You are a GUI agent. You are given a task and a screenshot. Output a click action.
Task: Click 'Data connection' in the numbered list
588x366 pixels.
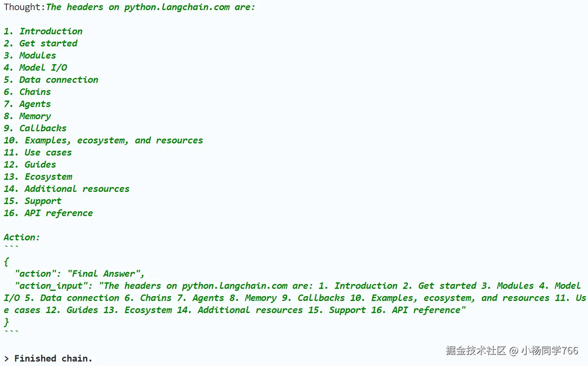click(59, 80)
